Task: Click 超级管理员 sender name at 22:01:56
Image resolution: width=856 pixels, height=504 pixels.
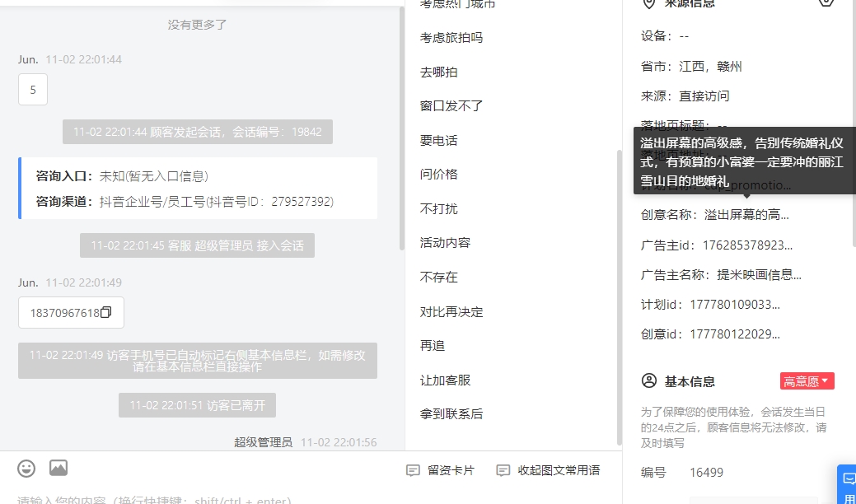Action: pyautogui.click(x=263, y=442)
